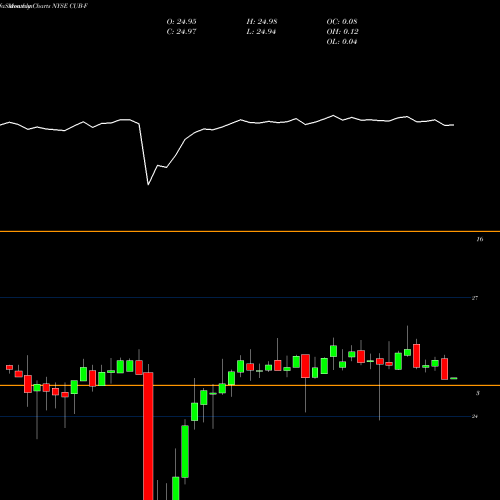Select the open value 'O: 24.95'

click(x=181, y=21)
